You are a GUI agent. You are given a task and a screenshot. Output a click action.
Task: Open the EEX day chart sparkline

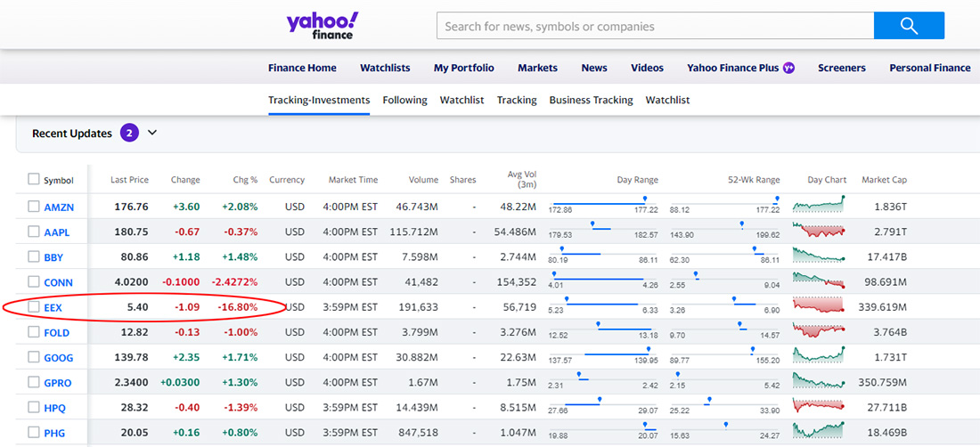(819, 305)
